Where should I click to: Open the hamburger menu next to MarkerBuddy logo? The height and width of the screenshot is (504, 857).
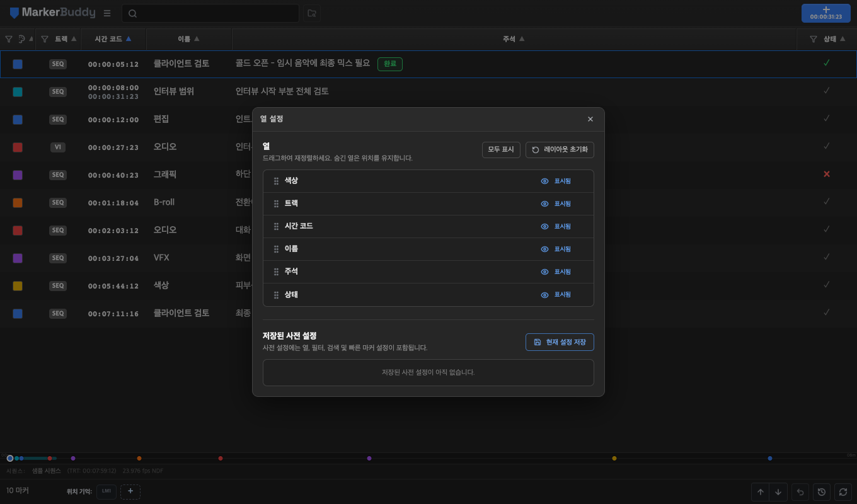(107, 13)
